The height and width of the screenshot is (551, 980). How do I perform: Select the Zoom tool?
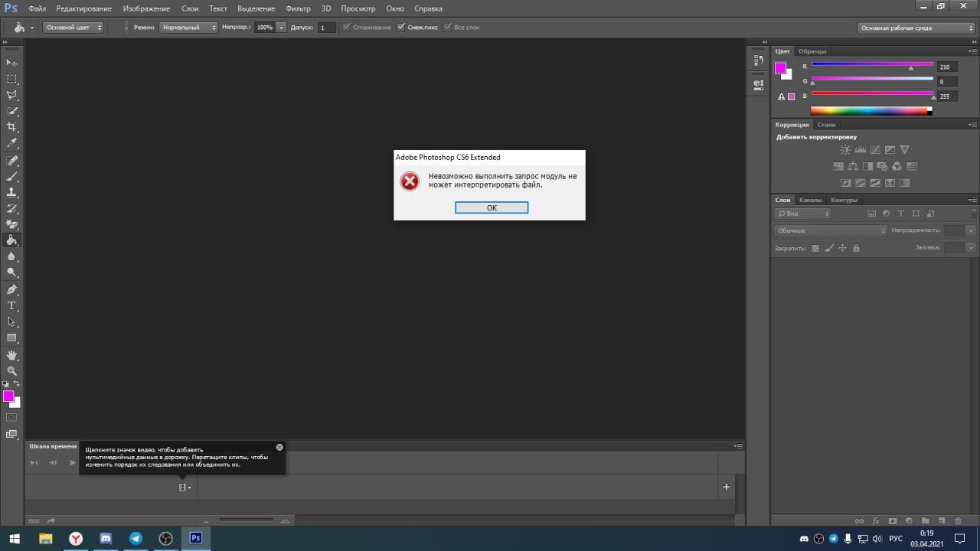[x=11, y=370]
